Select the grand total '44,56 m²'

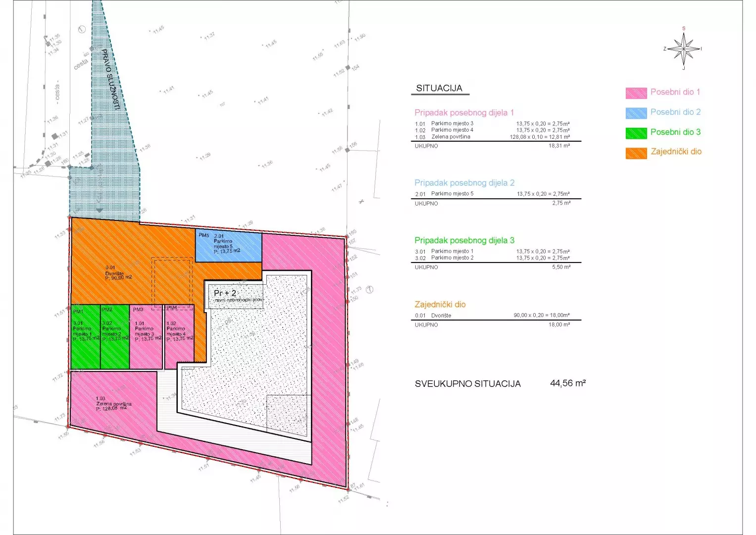[568, 383]
